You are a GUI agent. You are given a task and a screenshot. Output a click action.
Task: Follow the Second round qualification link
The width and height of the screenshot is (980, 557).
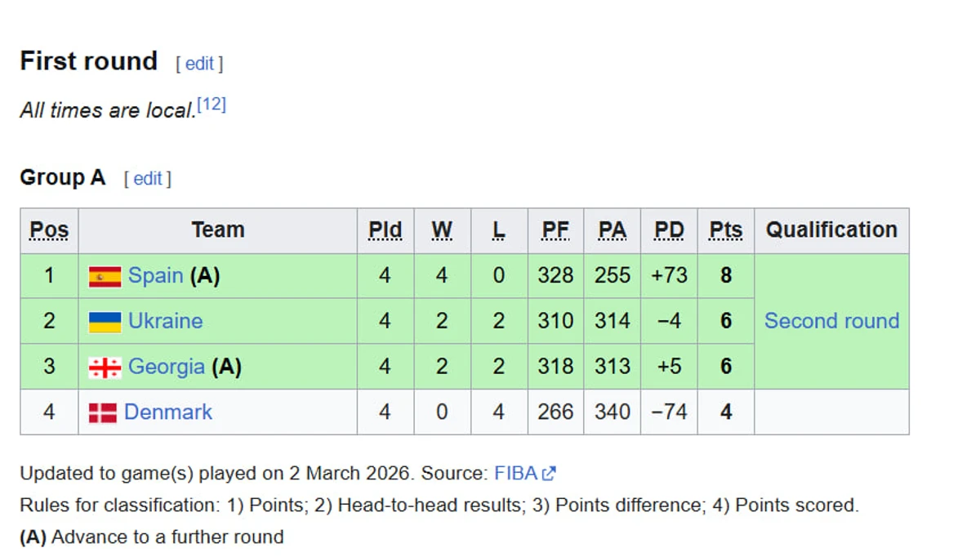coord(831,321)
